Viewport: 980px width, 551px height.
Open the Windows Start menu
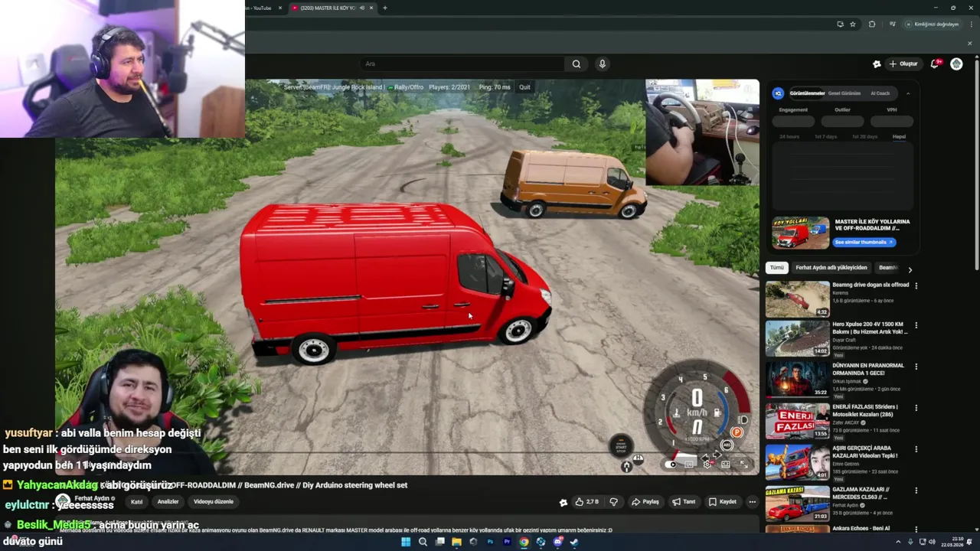pos(406,542)
